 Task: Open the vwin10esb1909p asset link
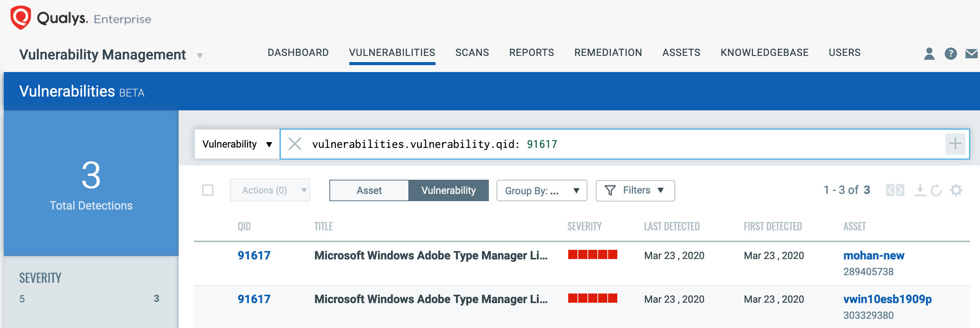coord(888,299)
